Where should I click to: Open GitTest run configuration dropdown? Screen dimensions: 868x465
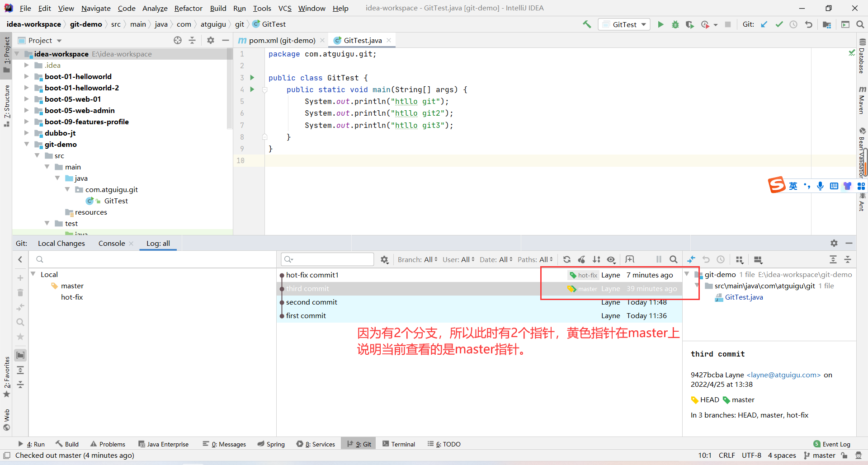click(x=624, y=24)
